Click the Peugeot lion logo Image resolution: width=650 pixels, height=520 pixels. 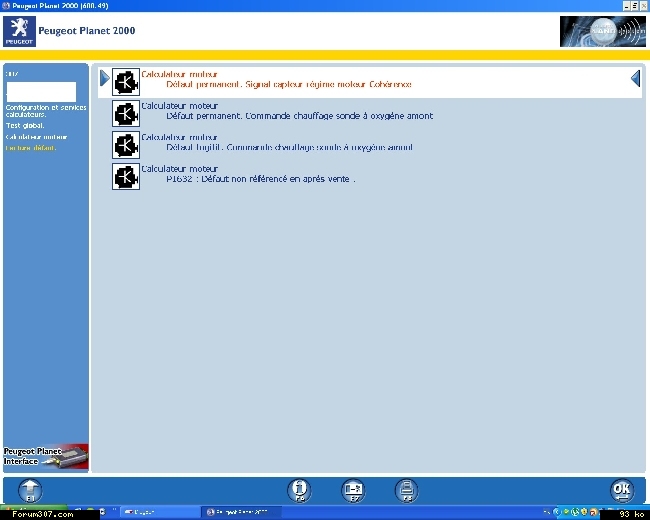pyautogui.click(x=19, y=32)
